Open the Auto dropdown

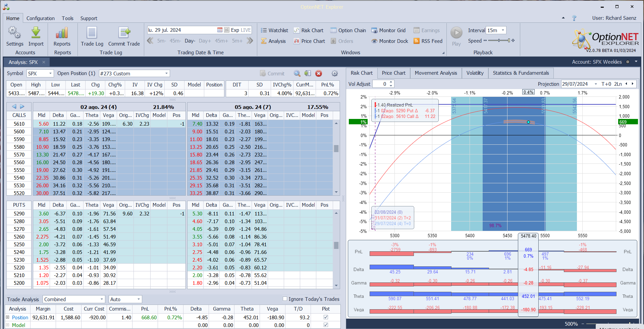click(139, 299)
